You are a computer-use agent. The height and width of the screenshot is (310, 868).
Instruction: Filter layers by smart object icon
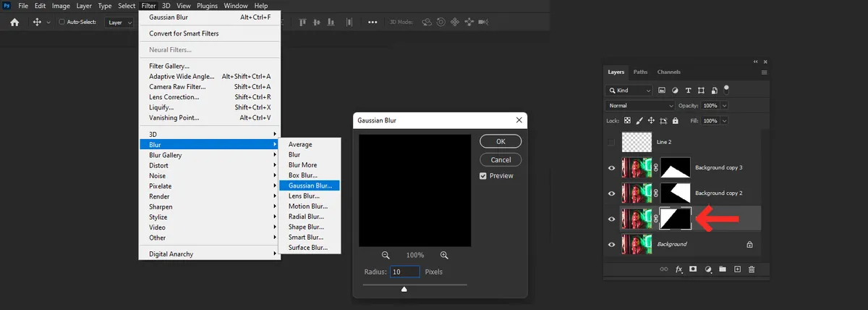click(713, 91)
